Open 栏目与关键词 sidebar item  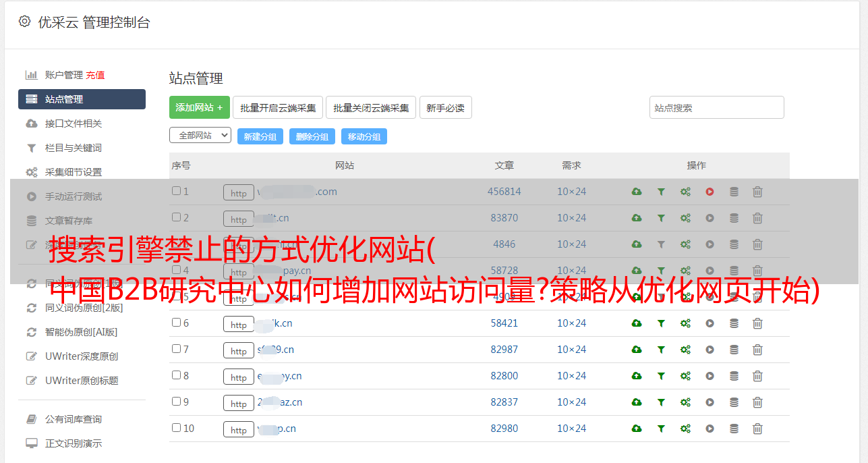click(x=74, y=148)
